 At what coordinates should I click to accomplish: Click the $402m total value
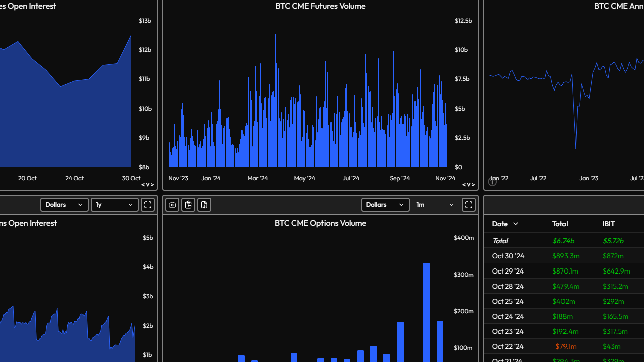tap(563, 301)
